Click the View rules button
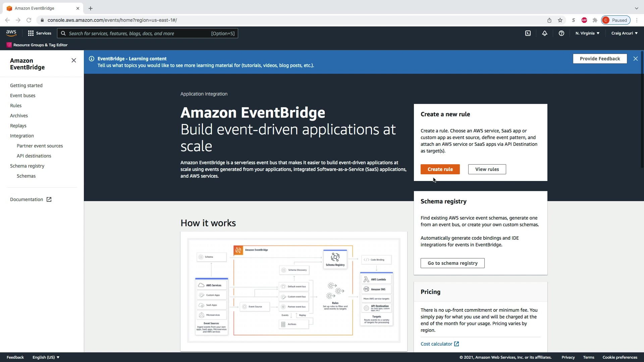 point(487,169)
